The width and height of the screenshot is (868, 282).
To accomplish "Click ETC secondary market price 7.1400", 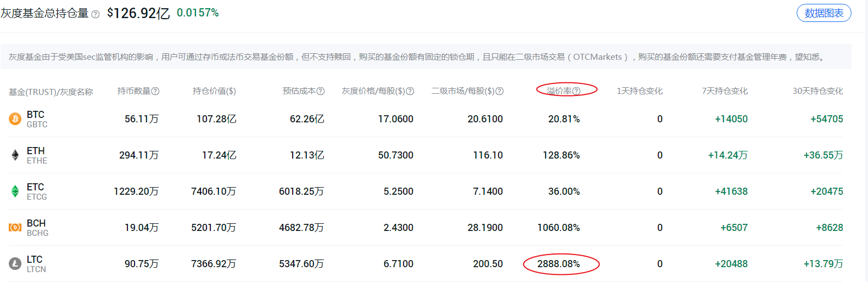I will point(488,191).
